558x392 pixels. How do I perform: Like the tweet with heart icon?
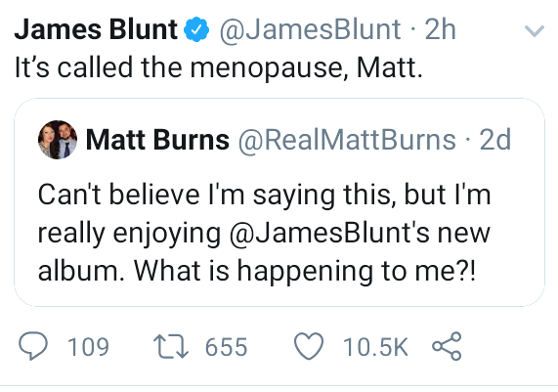click(x=309, y=346)
